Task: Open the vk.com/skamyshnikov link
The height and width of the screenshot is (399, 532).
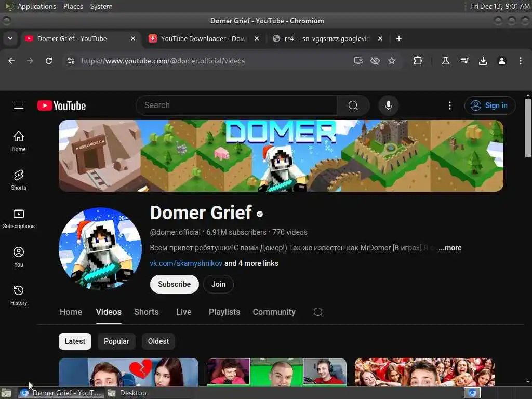Action: tap(186, 263)
